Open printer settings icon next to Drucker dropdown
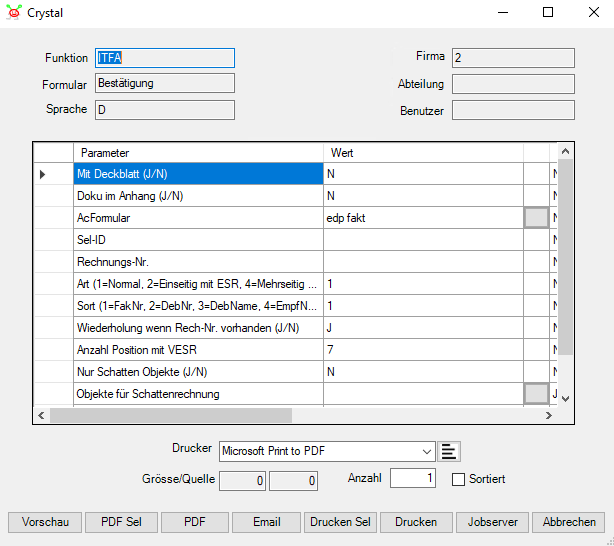 (x=450, y=451)
